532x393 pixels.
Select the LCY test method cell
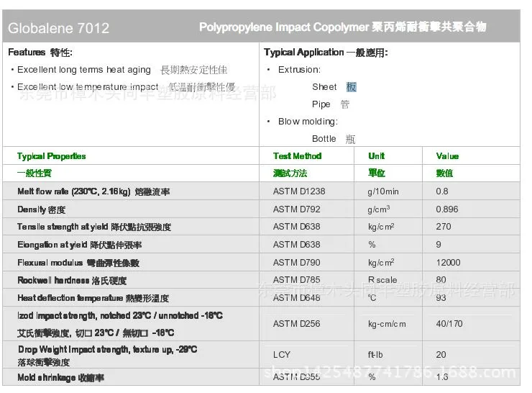tap(282, 355)
